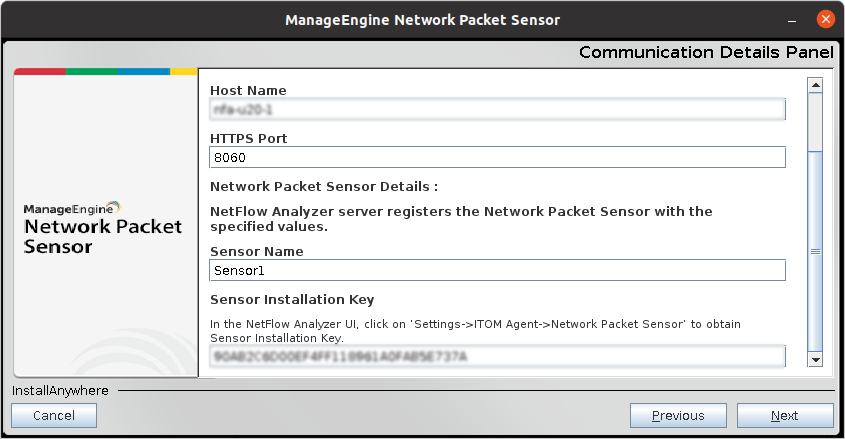Go back with the Previous button

click(678, 416)
